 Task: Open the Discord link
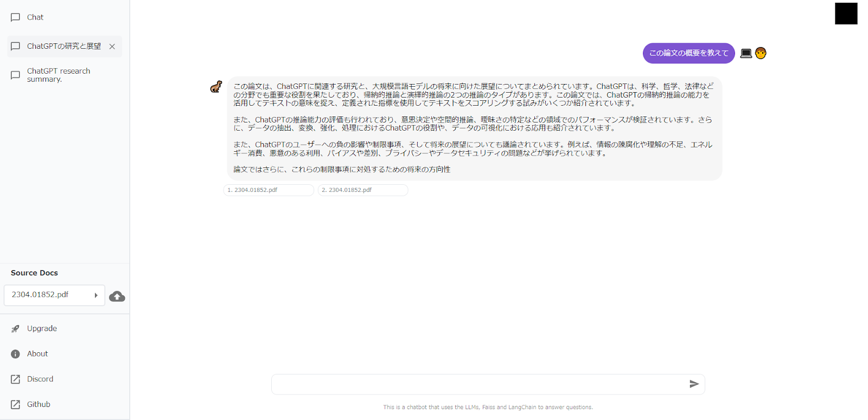pyautogui.click(x=40, y=379)
